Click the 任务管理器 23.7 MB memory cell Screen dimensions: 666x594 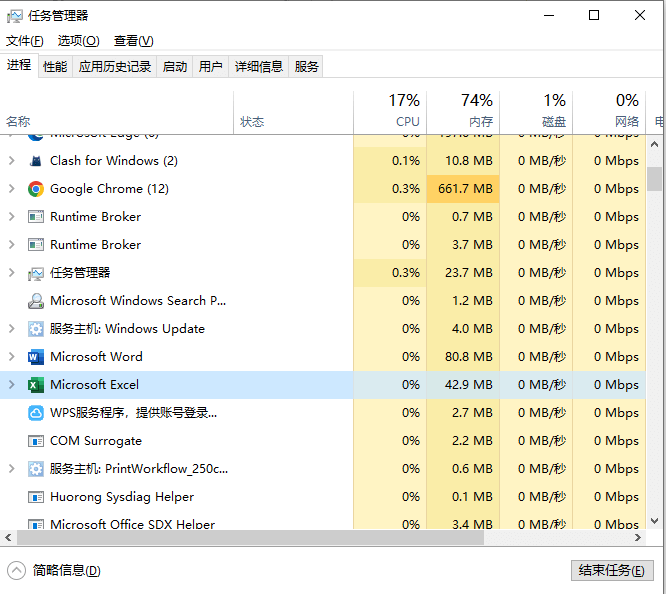(x=463, y=273)
